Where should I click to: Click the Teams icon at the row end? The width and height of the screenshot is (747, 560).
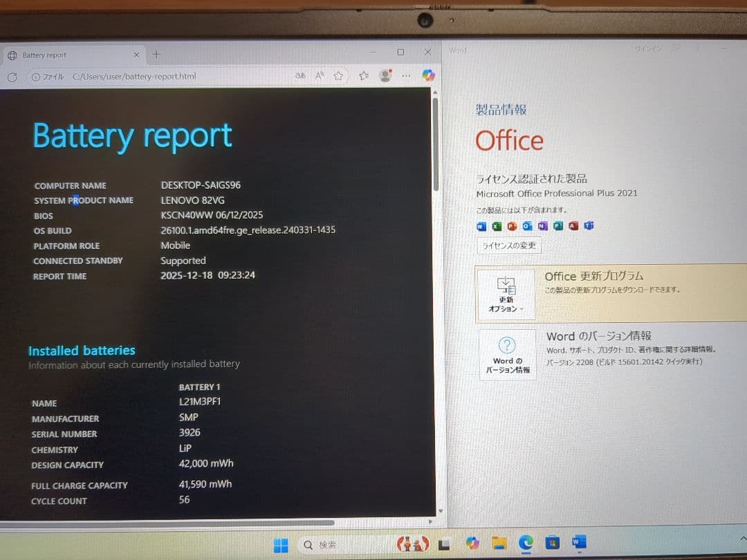pos(588,226)
